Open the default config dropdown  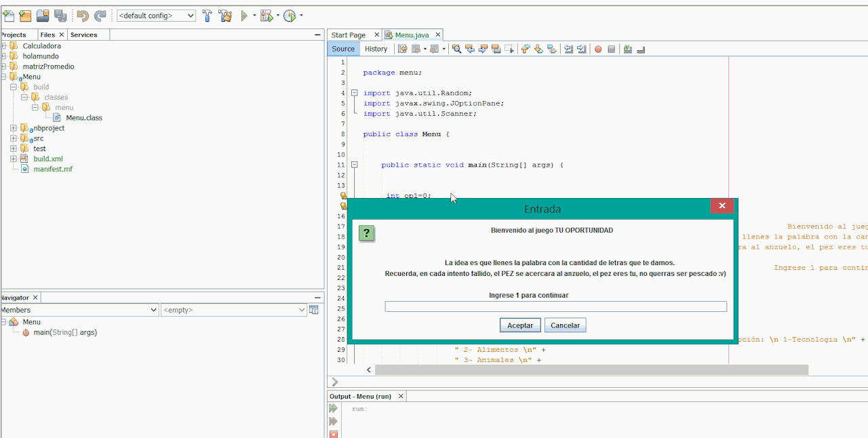pyautogui.click(x=156, y=16)
